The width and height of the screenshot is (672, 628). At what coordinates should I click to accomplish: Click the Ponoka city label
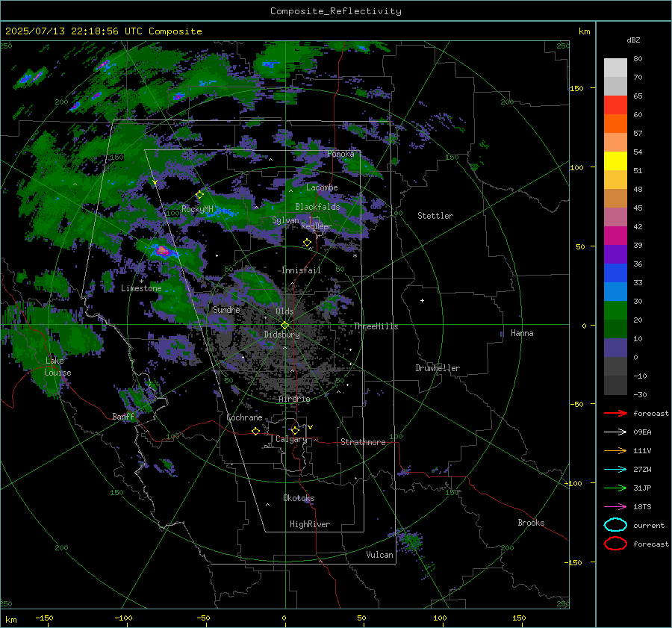(x=340, y=154)
